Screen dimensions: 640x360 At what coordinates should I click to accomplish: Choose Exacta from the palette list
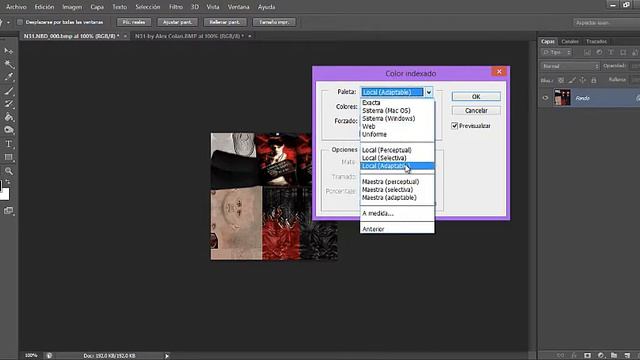click(371, 102)
